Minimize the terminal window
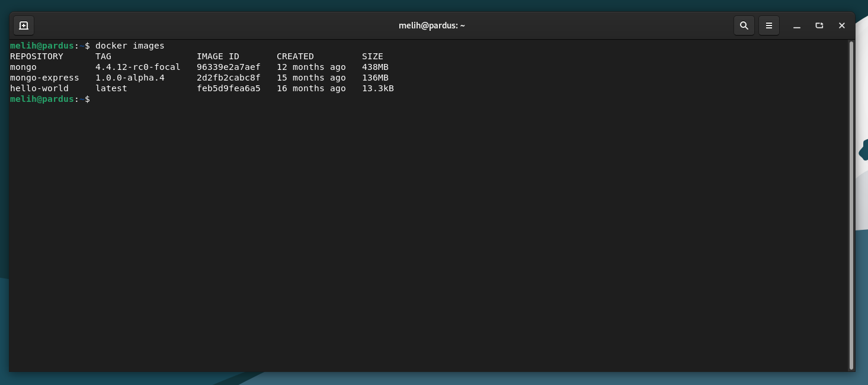Screen dimensions: 868x385 [x=797, y=25]
